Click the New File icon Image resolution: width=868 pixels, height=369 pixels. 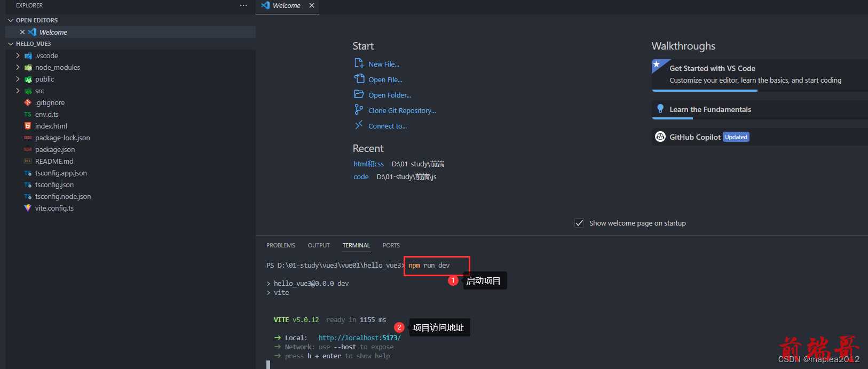coord(359,63)
